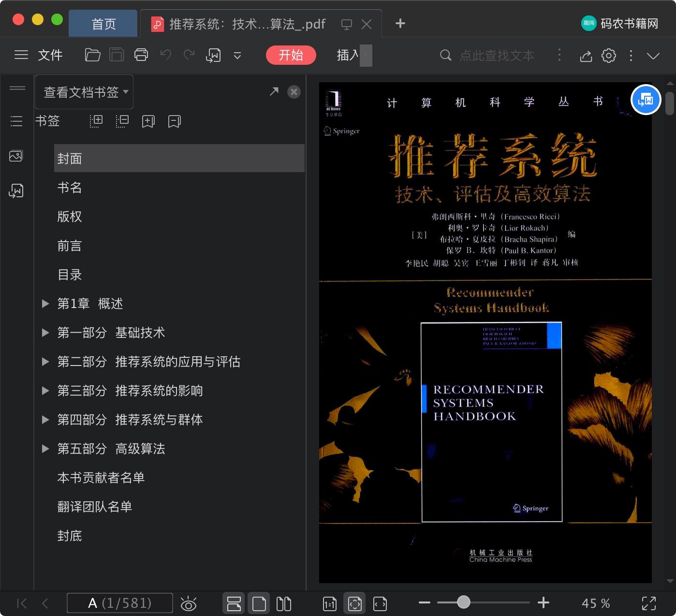Click the PDF convert icon in toolbar

tap(213, 56)
